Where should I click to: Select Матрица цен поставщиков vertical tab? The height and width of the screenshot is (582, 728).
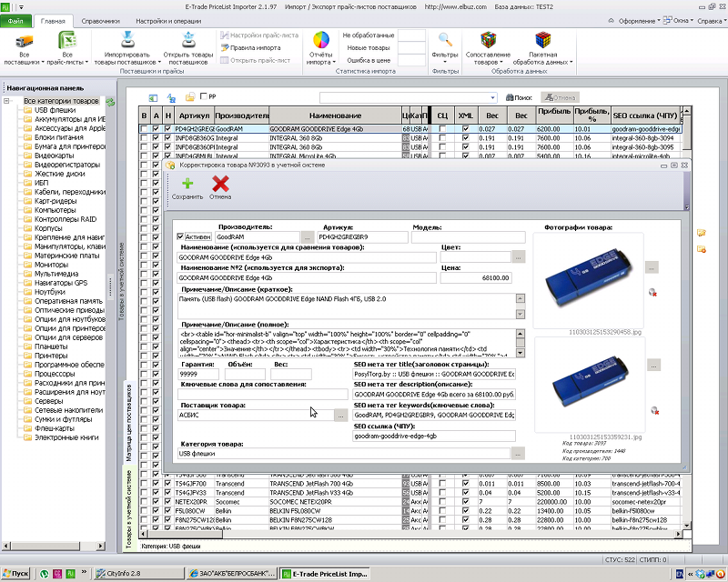click(129, 421)
